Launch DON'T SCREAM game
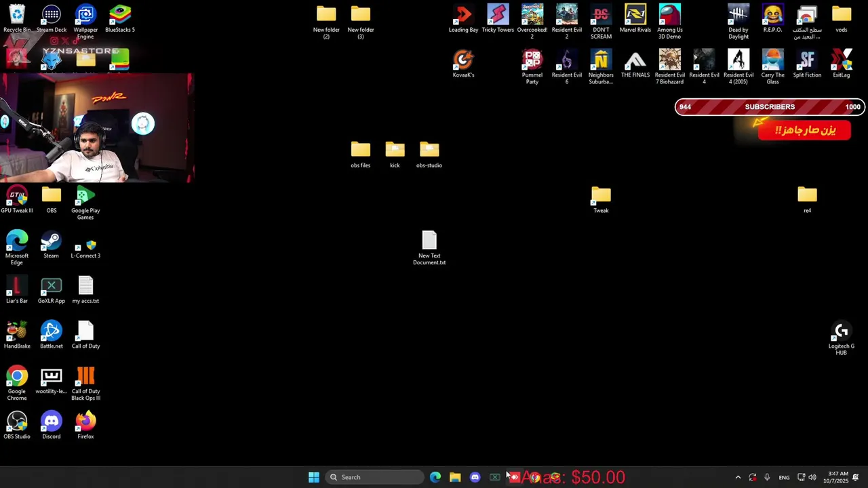This screenshot has width=868, height=488. pyautogui.click(x=601, y=21)
